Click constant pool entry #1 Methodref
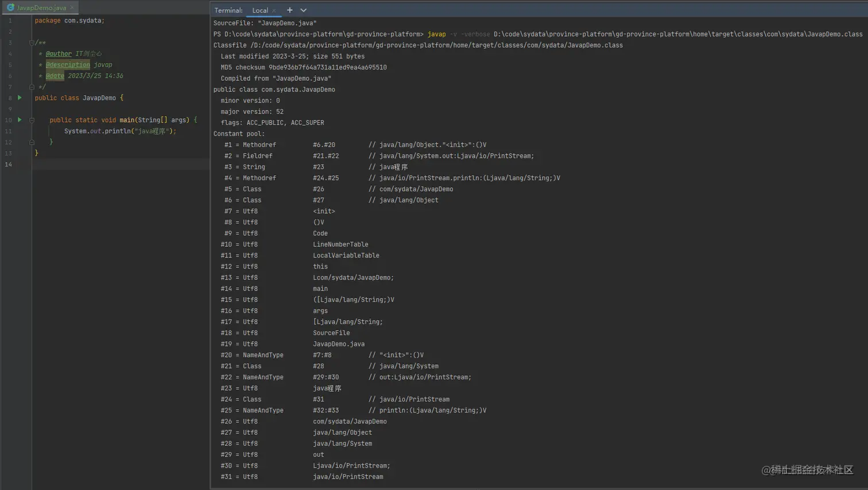Viewport: 868px width, 490px height. 355,145
